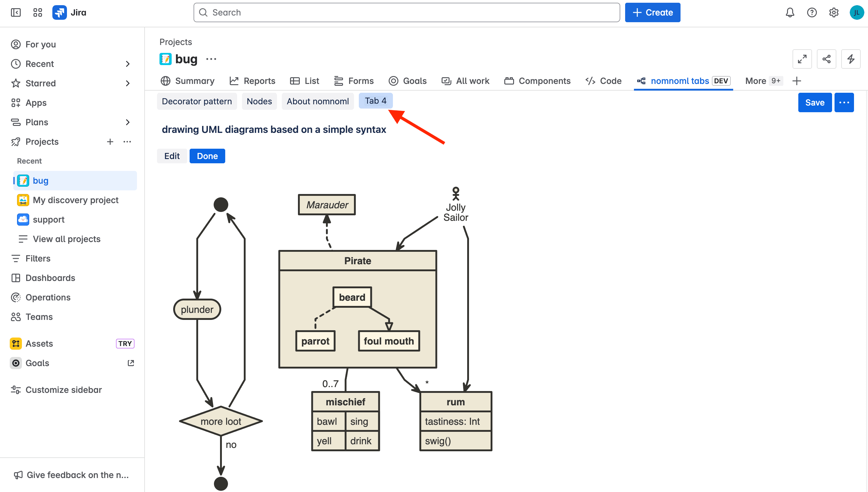Focus the Search input field
This screenshot has height=492, width=868.
tap(406, 12)
